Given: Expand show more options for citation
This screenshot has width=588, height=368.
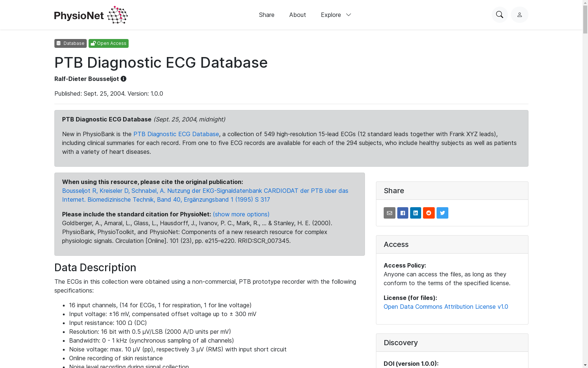Looking at the screenshot, I should (x=241, y=214).
